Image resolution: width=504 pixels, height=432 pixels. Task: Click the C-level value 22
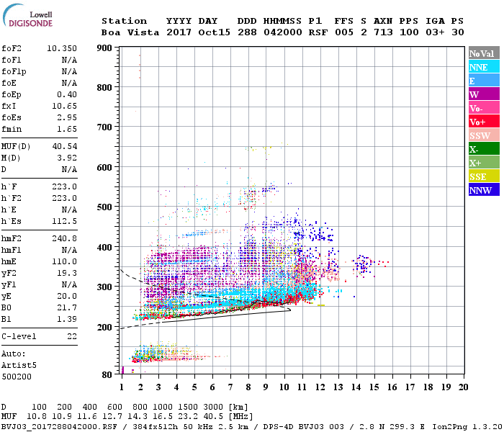[x=71, y=336]
